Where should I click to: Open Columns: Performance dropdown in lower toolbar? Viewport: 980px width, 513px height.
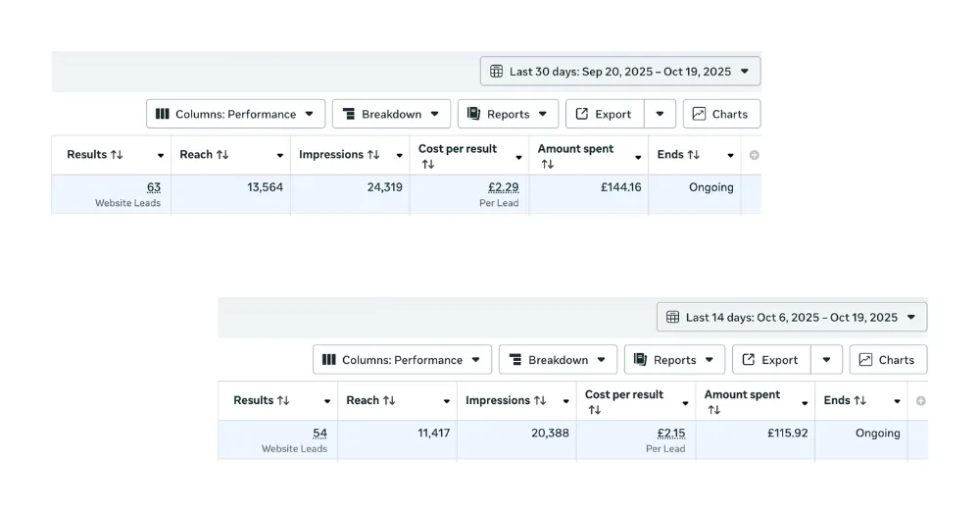click(401, 360)
